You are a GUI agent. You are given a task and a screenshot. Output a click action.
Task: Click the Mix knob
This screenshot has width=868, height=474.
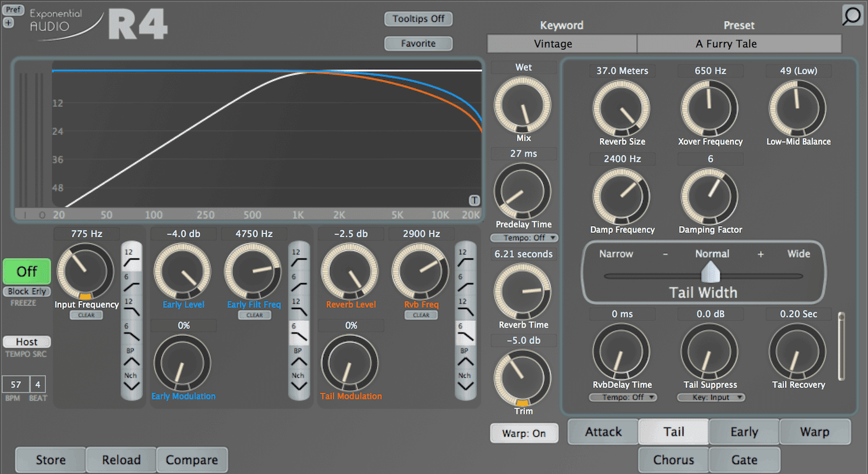pos(522,105)
